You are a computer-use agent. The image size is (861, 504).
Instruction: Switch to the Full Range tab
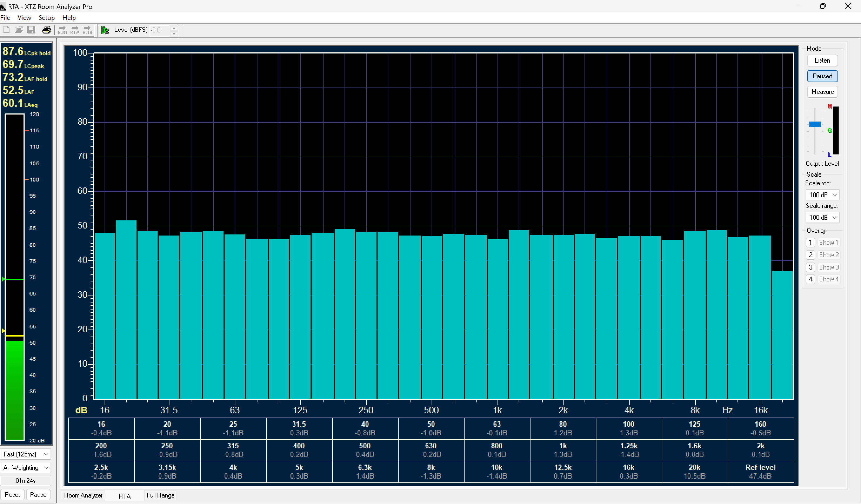160,495
